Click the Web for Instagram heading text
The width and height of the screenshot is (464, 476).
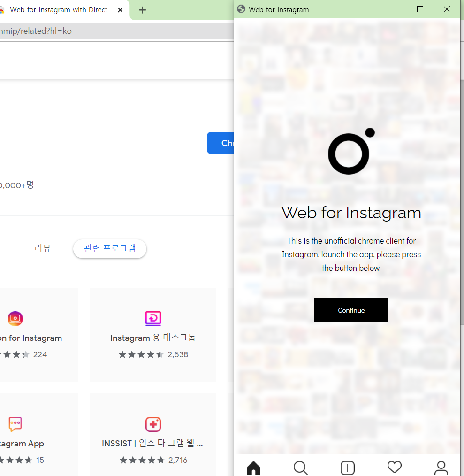coord(351,213)
